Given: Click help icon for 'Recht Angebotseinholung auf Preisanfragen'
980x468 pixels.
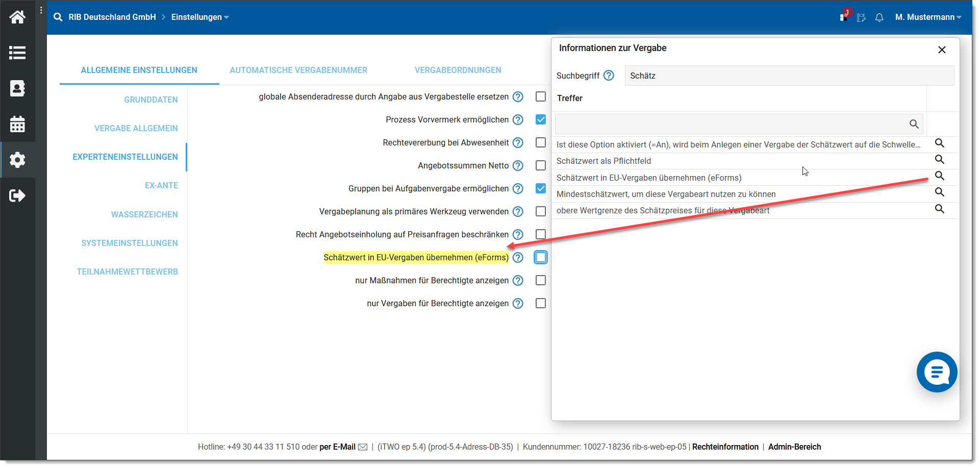Looking at the screenshot, I should coord(518,234).
